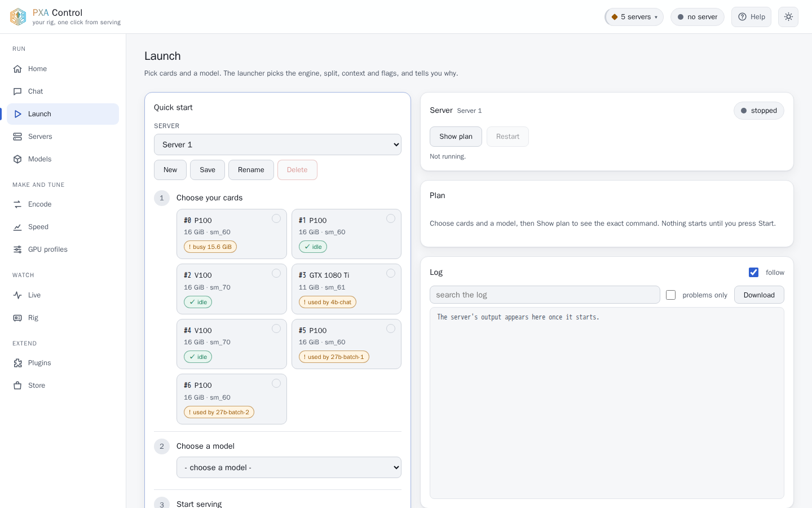Click the Encode arrows icon
Image resolution: width=812 pixels, height=508 pixels.
(17, 204)
